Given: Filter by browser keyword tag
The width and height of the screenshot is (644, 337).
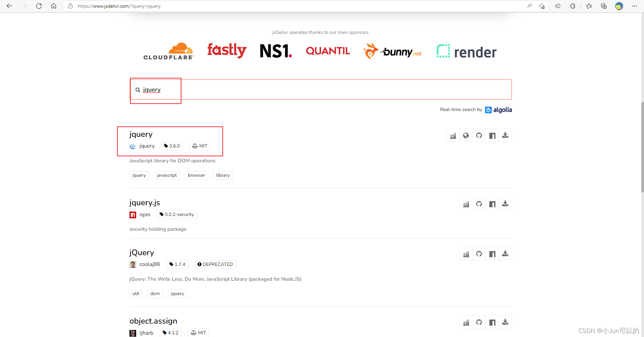Looking at the screenshot, I should tap(197, 175).
